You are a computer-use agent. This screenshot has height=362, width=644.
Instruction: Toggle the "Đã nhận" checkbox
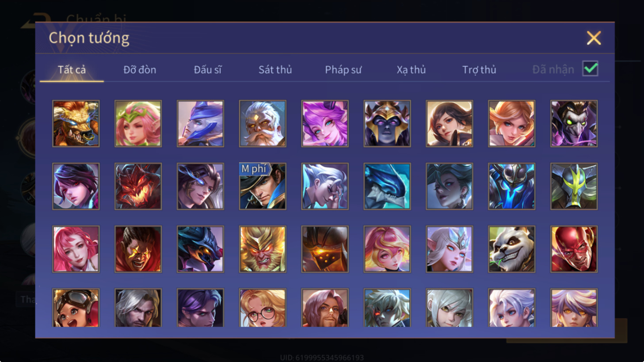pyautogui.click(x=590, y=69)
